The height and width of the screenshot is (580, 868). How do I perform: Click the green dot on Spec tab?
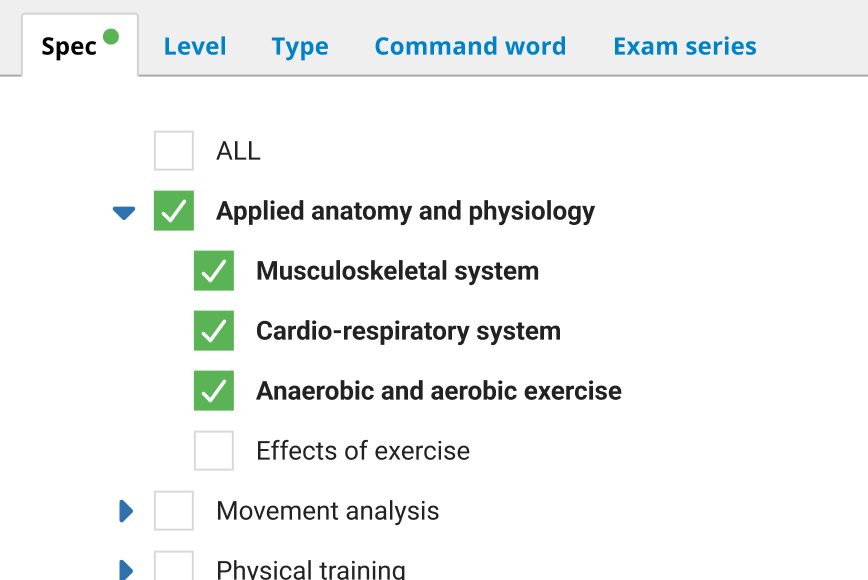(111, 37)
